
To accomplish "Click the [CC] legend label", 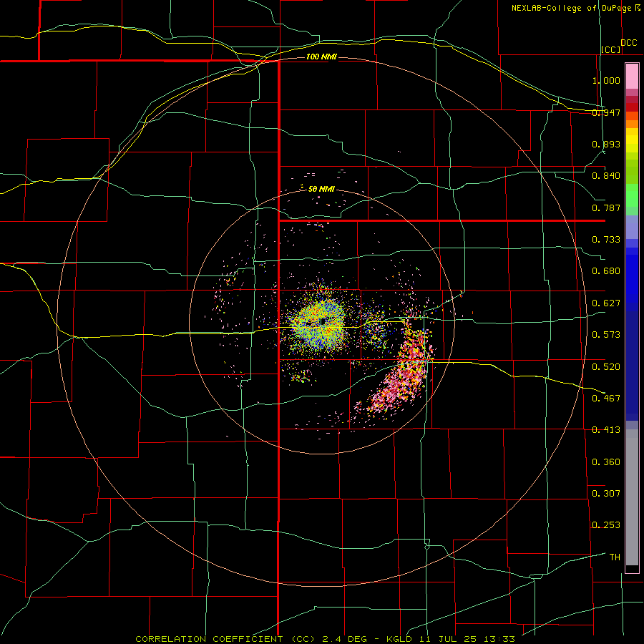I will click(610, 49).
